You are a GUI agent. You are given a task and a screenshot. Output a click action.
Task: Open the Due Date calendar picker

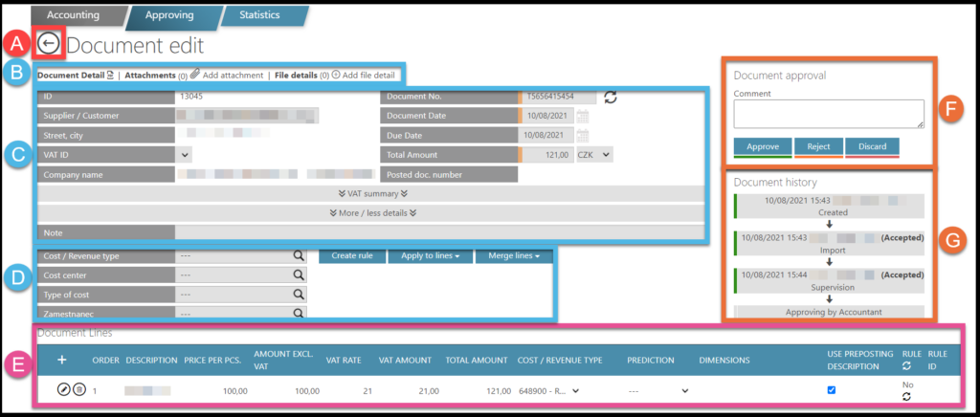(x=583, y=135)
